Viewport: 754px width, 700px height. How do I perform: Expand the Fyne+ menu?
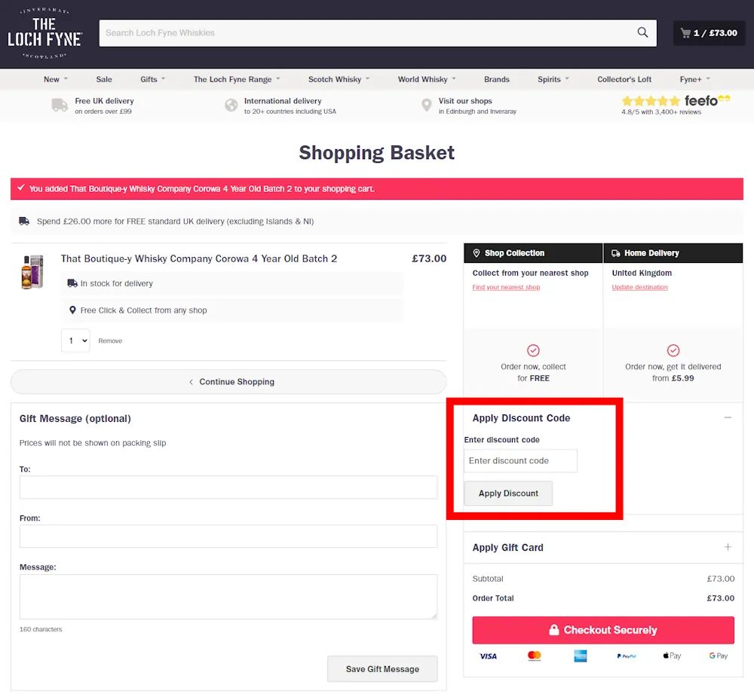pos(695,79)
